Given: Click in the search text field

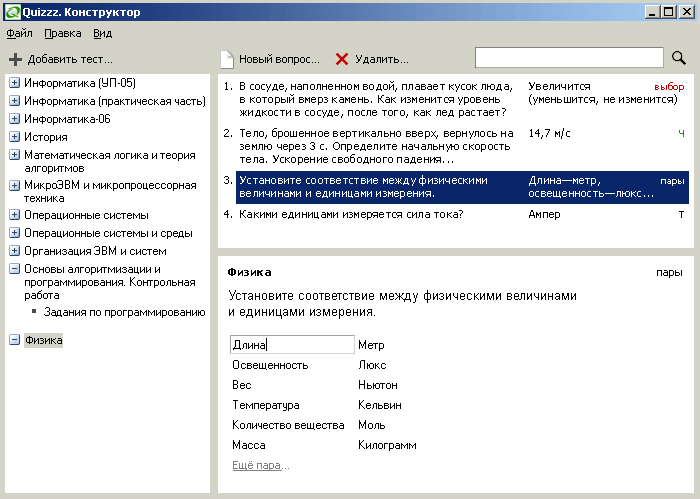Looking at the screenshot, I should tap(569, 58).
